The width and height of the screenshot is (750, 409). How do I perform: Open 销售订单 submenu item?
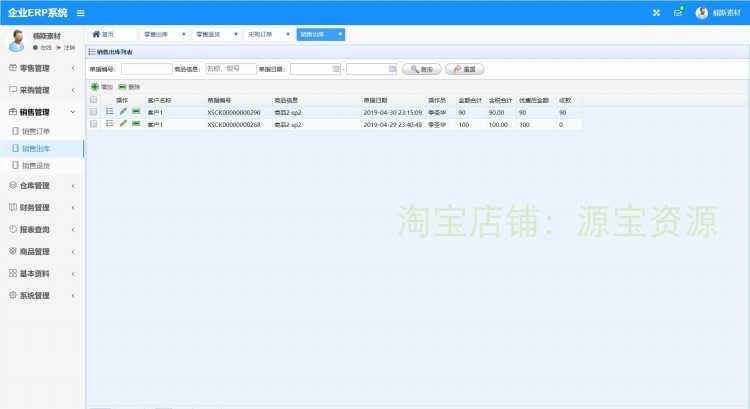(x=36, y=131)
